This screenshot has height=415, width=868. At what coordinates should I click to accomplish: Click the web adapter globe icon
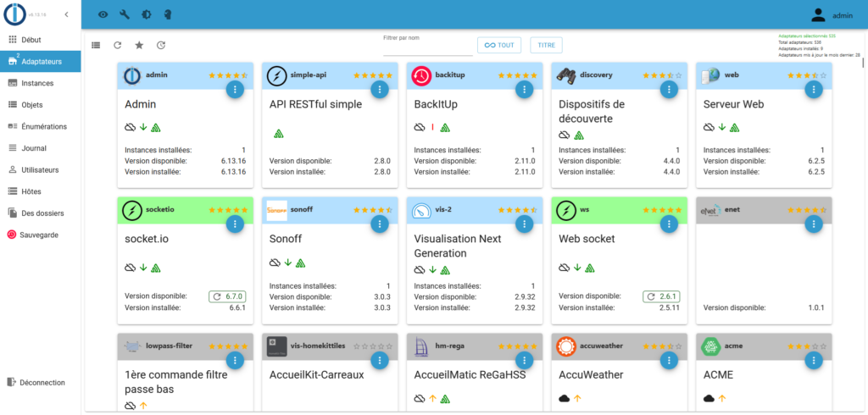[710, 75]
